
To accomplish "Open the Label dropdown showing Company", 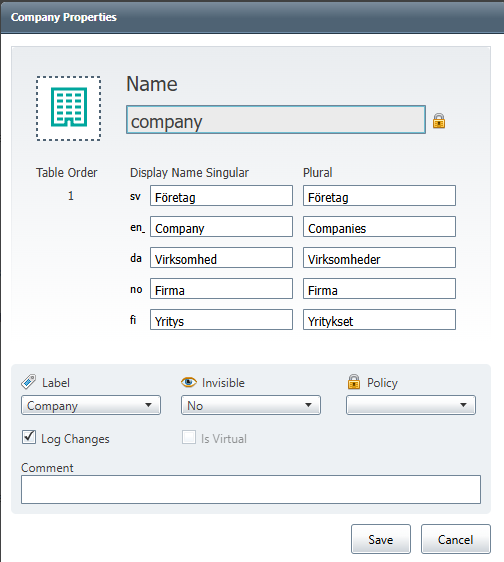I will point(91,405).
